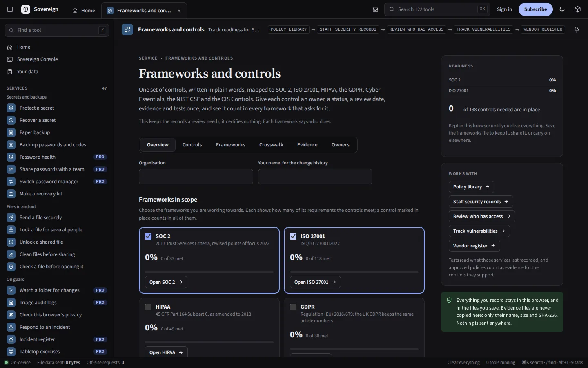Open the inbox icon in top bar
Image resolution: width=588 pixels, height=368 pixels.
tap(375, 9)
